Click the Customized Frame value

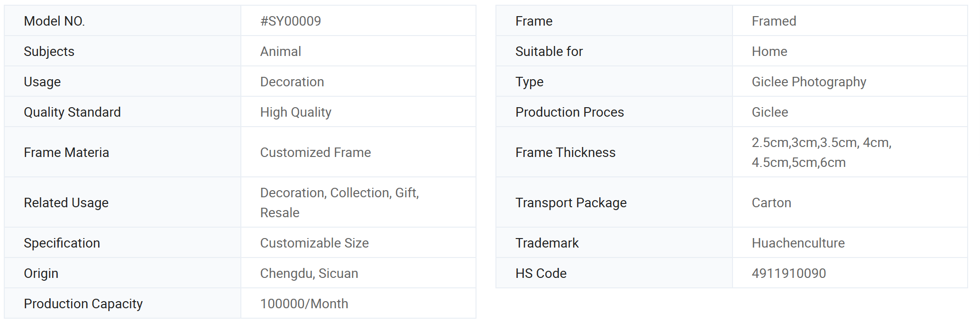[315, 152]
